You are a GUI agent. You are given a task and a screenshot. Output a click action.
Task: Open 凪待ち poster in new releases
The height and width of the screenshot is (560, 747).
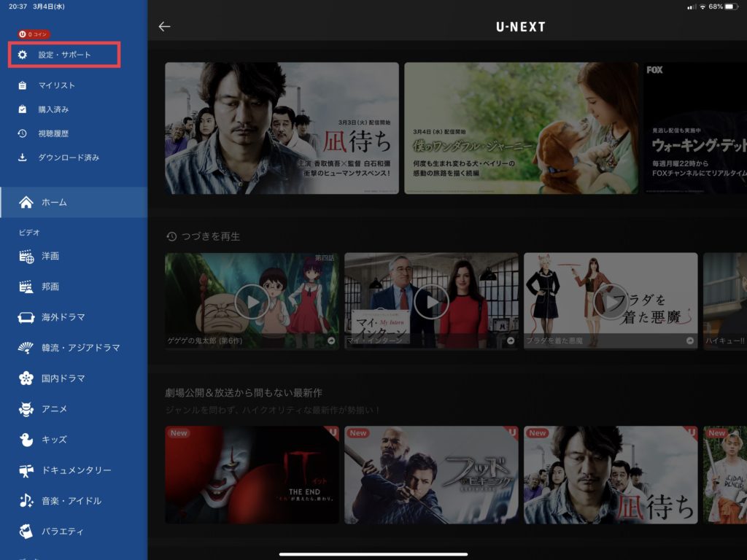(611, 475)
